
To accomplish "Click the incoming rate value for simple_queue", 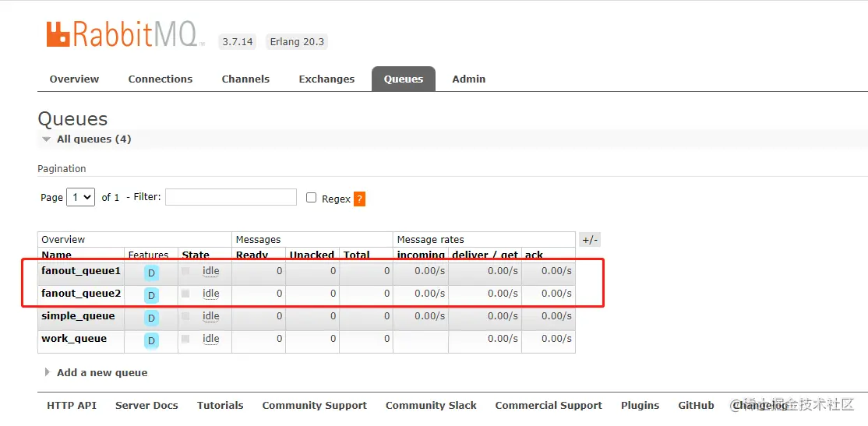I will pos(429,316).
